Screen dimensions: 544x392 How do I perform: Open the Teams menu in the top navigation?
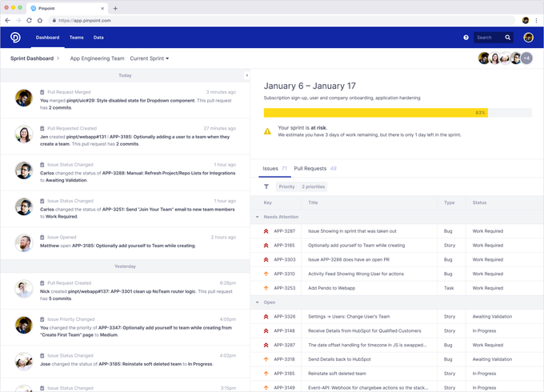[x=76, y=38]
